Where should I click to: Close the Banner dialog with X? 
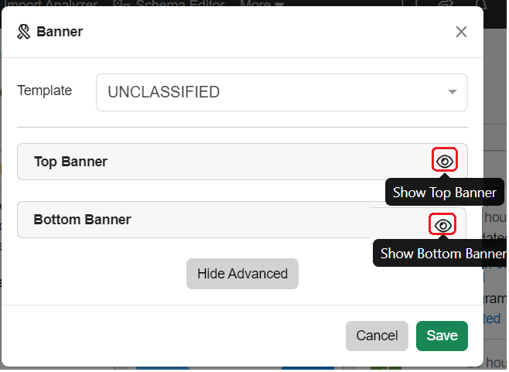click(x=461, y=32)
